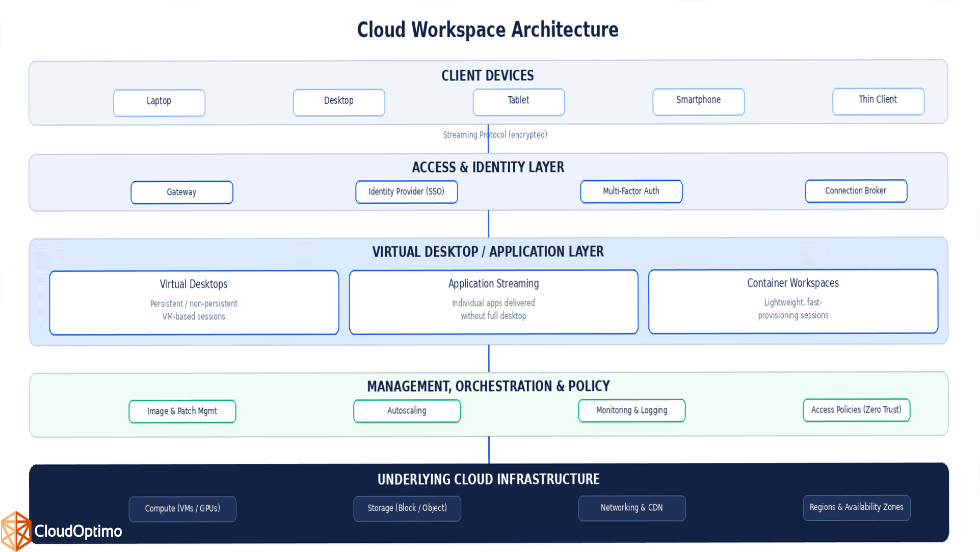This screenshot has width=980, height=552.
Task: Click the Monitoring & Logging box
Action: (x=632, y=410)
